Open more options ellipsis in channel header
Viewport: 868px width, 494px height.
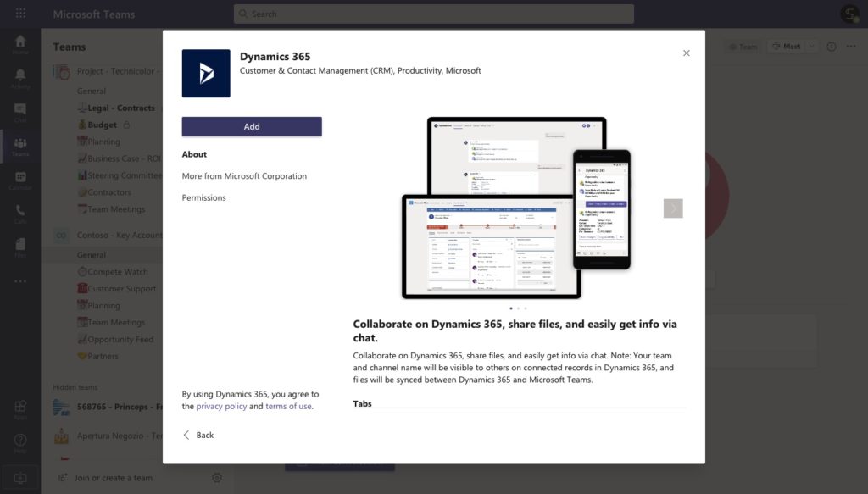click(851, 47)
